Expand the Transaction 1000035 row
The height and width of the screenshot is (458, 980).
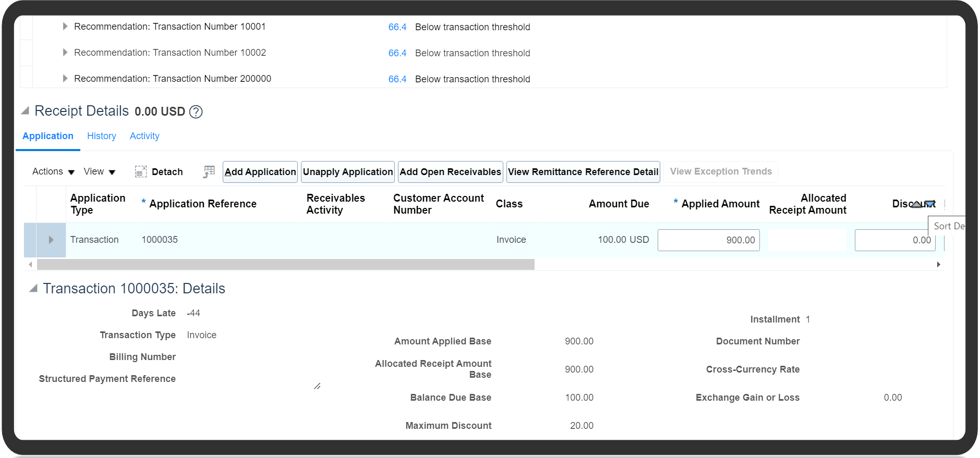51,240
